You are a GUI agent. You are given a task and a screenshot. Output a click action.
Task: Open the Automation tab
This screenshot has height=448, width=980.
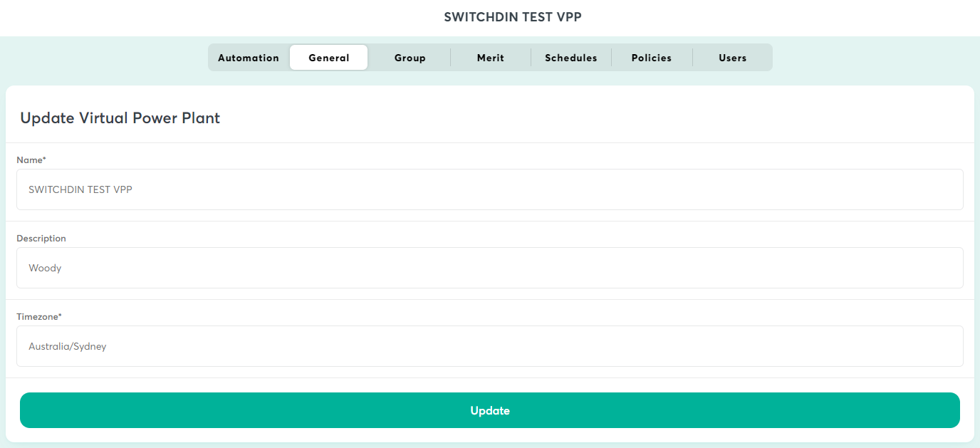point(249,58)
